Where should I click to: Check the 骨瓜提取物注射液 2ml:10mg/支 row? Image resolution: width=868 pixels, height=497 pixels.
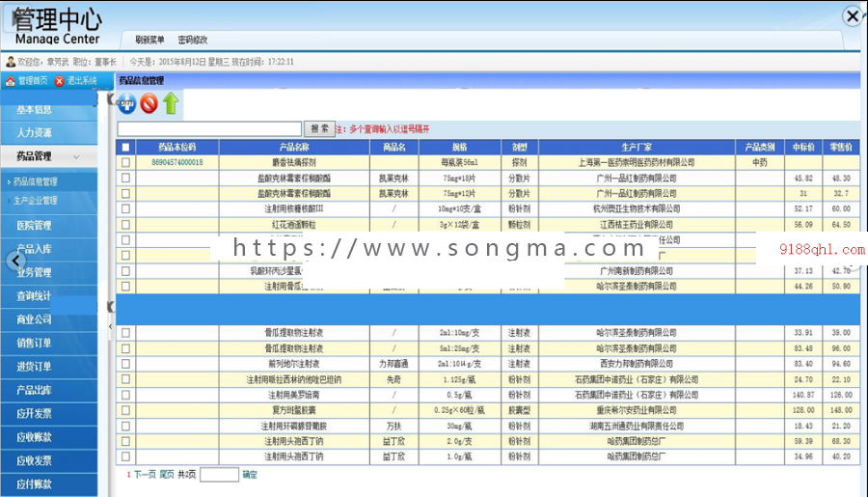125,332
